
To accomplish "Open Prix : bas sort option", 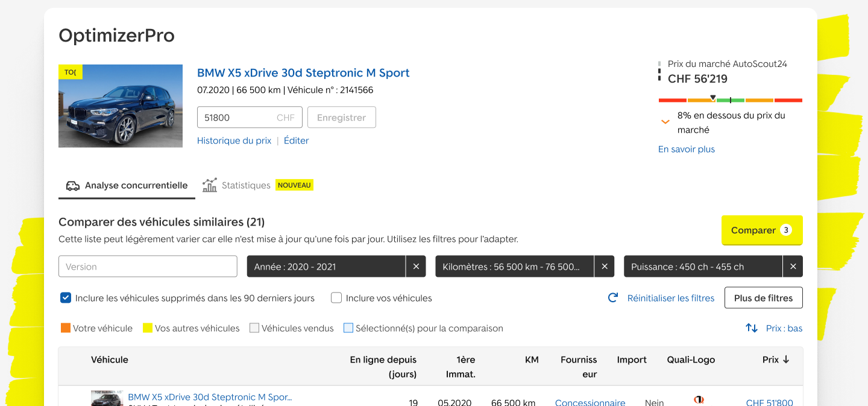I will coord(784,328).
